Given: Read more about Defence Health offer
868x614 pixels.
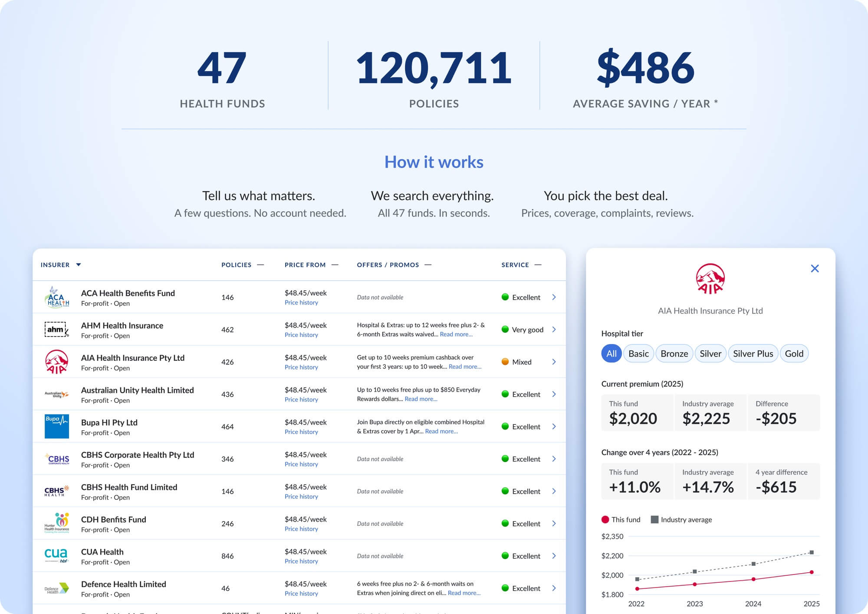Looking at the screenshot, I should (464, 593).
